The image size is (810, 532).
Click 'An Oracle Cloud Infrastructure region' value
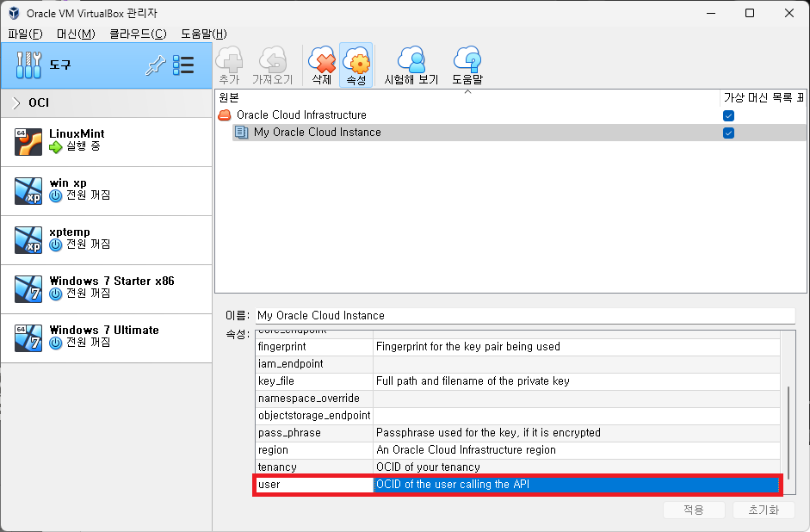(466, 450)
